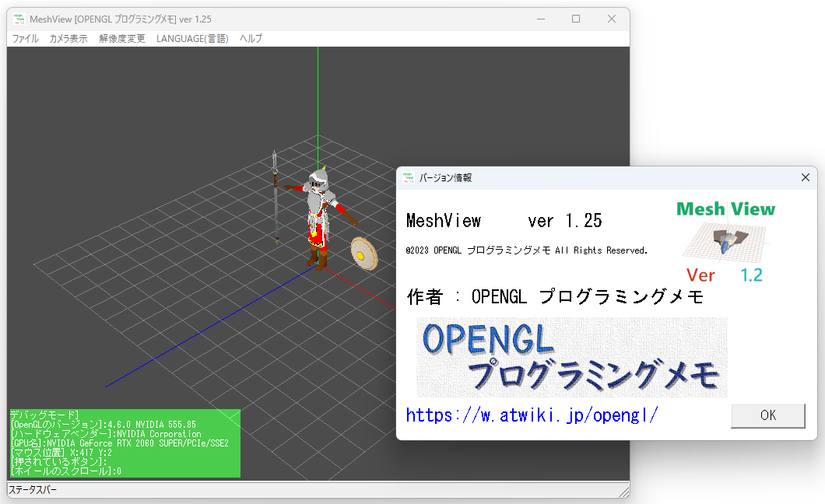Minimize the MeshView main window
Screen dimensions: 825x504
pos(541,19)
